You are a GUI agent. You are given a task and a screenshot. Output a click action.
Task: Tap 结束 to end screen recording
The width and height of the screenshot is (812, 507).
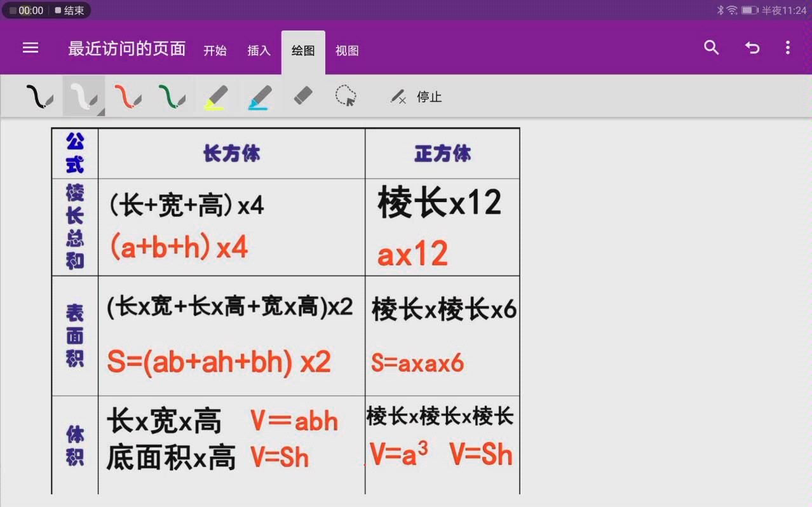(70, 10)
